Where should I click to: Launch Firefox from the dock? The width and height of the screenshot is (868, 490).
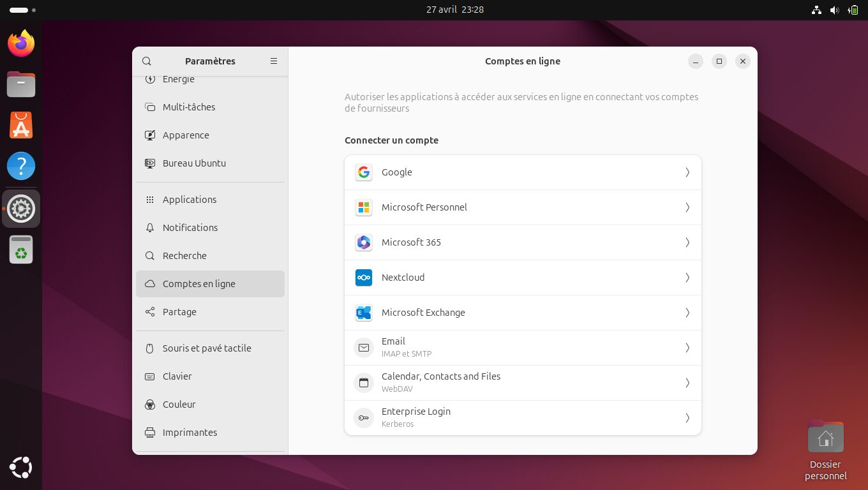click(21, 43)
